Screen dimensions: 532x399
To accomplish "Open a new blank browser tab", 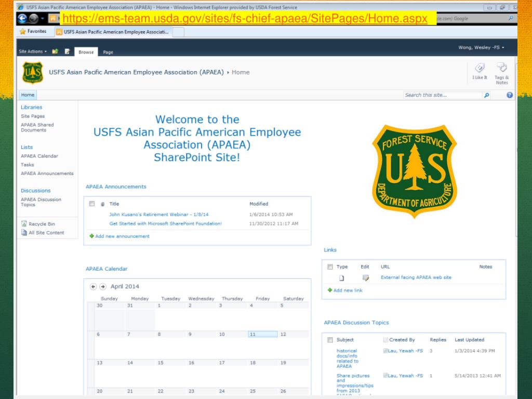I will [179, 32].
